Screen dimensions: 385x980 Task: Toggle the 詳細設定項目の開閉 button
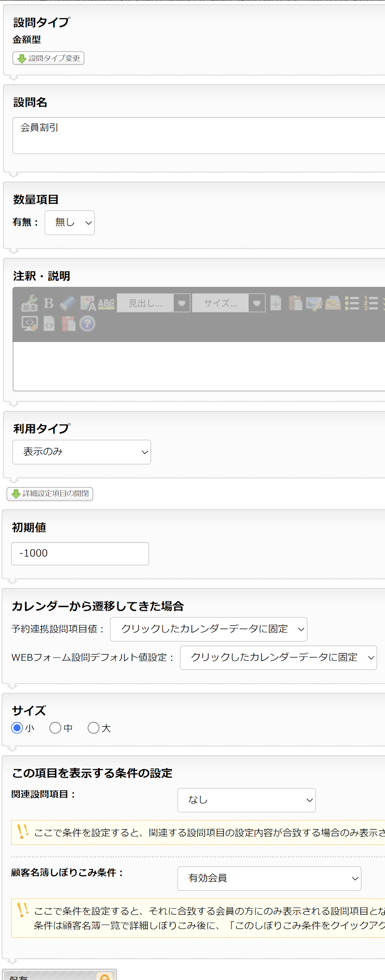click(50, 494)
